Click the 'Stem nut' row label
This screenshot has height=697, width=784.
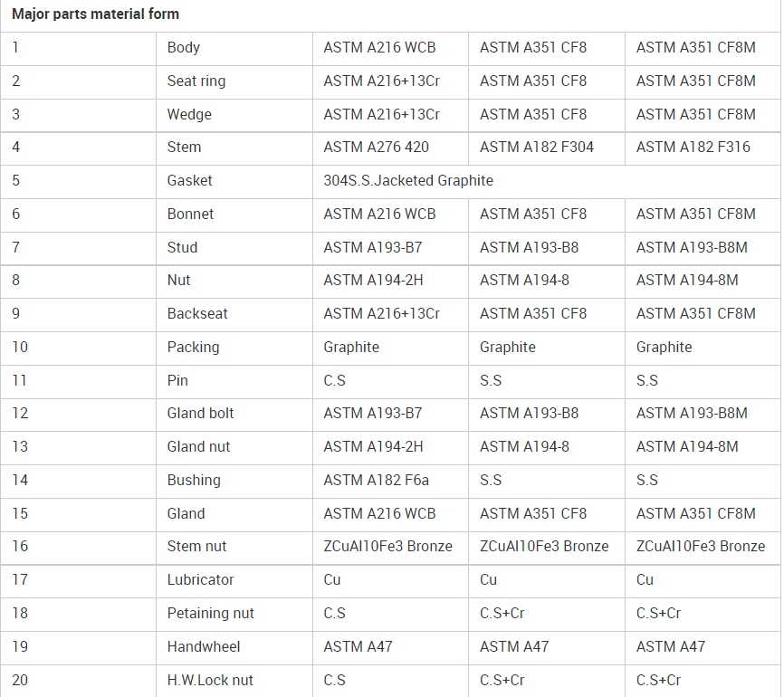click(x=196, y=546)
